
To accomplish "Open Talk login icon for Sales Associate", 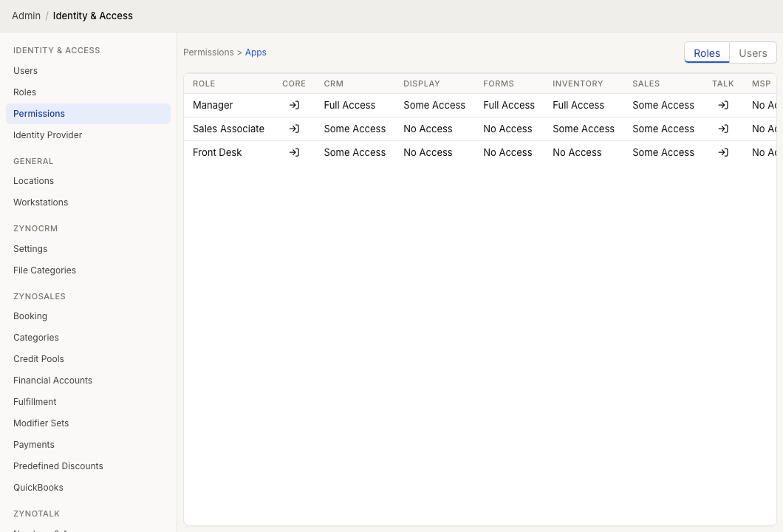I will pos(723,129).
